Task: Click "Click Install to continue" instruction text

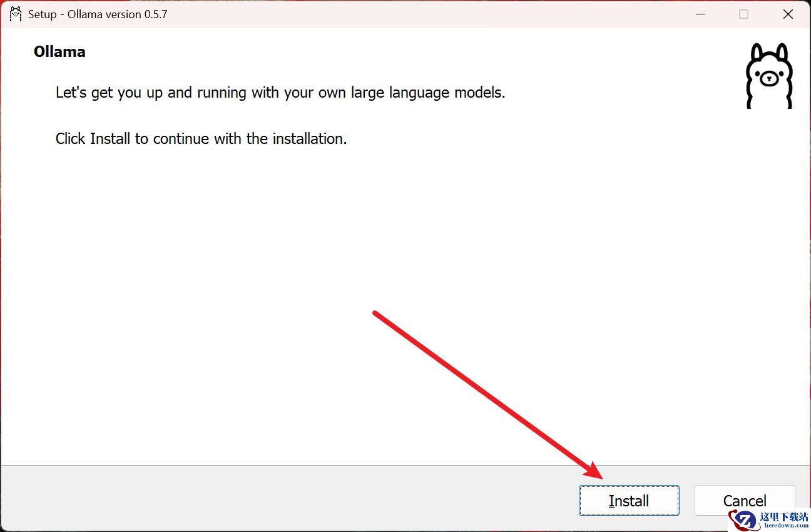Action: [201, 138]
